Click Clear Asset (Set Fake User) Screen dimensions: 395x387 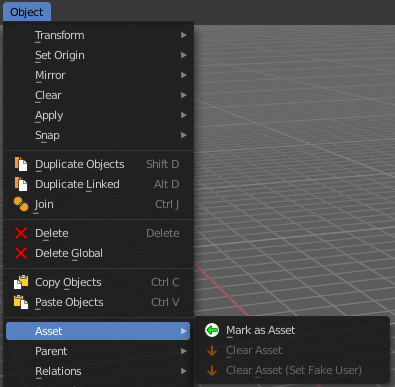pyautogui.click(x=292, y=370)
